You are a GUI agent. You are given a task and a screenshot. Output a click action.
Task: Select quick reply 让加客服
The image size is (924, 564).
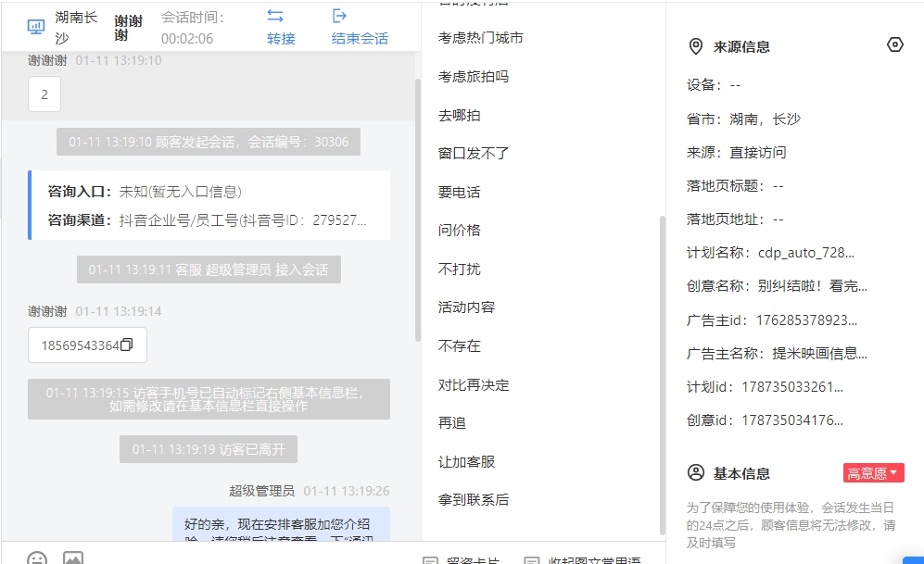466,462
